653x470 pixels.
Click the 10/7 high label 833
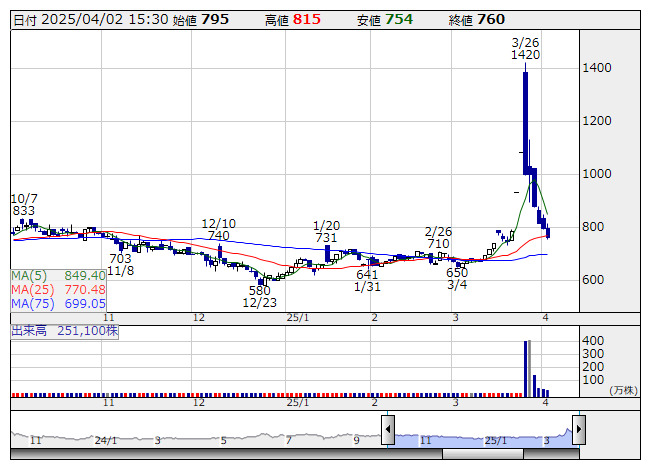pyautogui.click(x=24, y=211)
